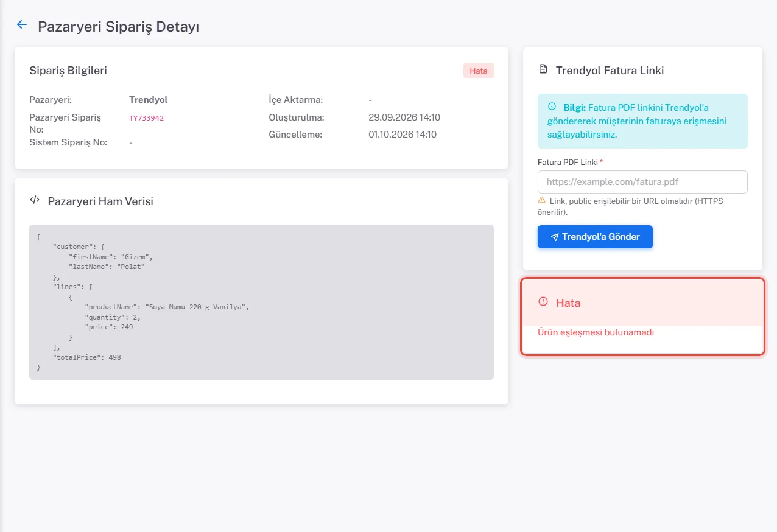Click the Trendyol Fatura Linki heading
The height and width of the screenshot is (532, 777).
pos(610,71)
